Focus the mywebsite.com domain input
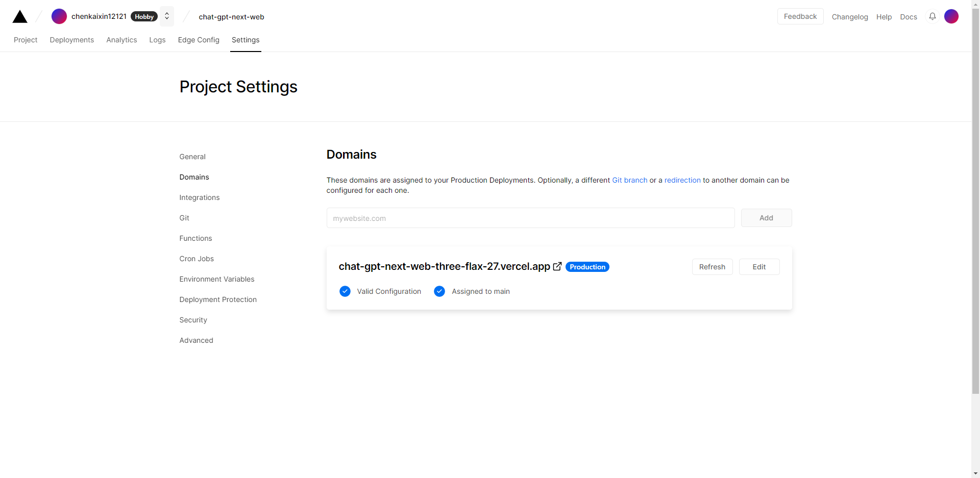 coord(530,218)
